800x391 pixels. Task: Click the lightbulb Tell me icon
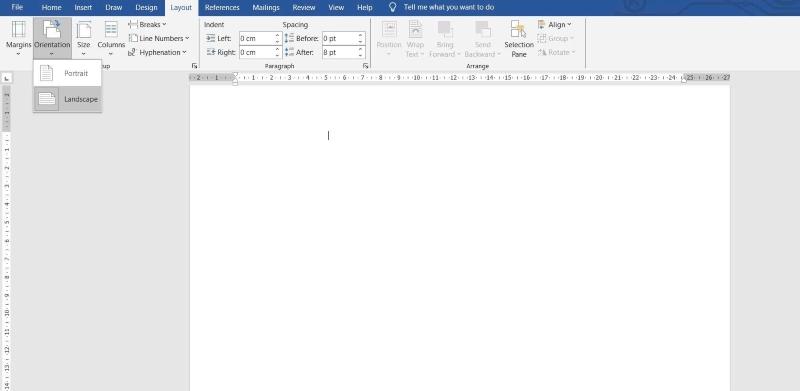coord(392,7)
